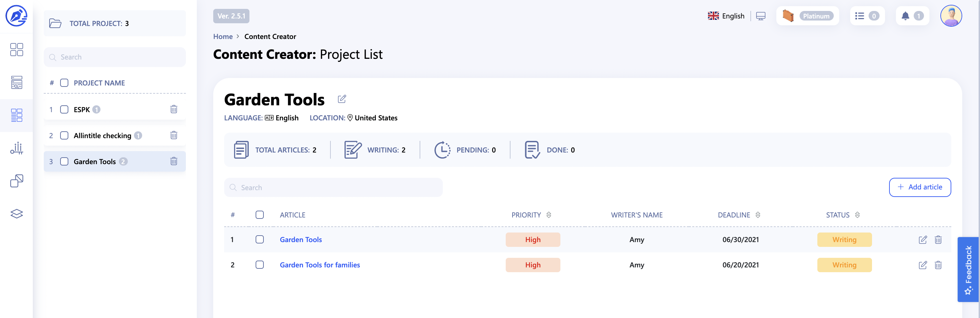Open the English language selector

click(x=726, y=16)
